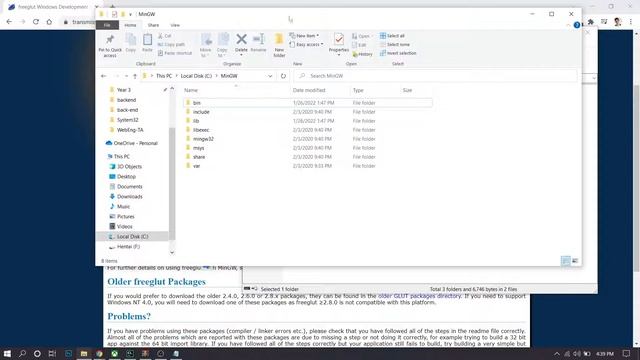Go up one folder level arrow
The image size is (640, 360).
(x=135, y=76)
